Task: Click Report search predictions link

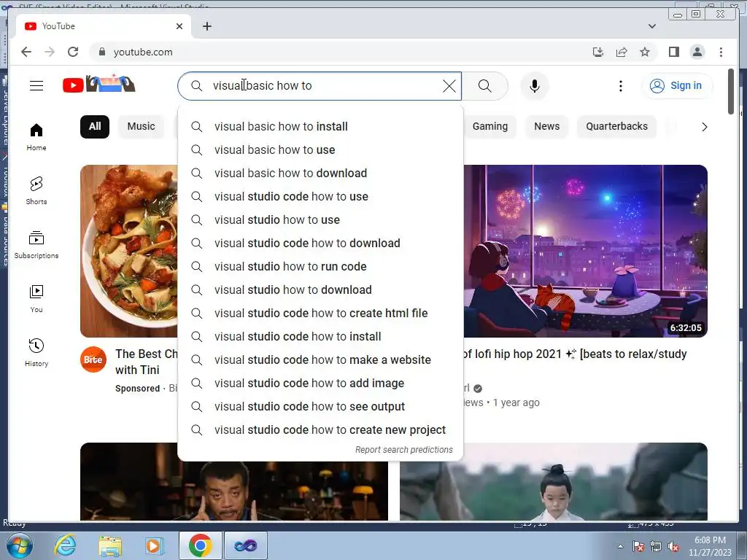Action: click(404, 450)
